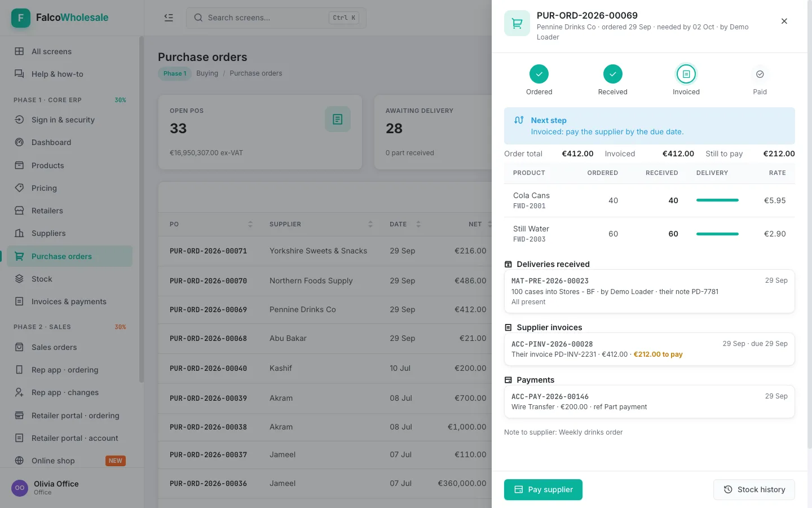Click the Deliveries received section icon
This screenshot has height=508, width=812.
pos(508,264)
